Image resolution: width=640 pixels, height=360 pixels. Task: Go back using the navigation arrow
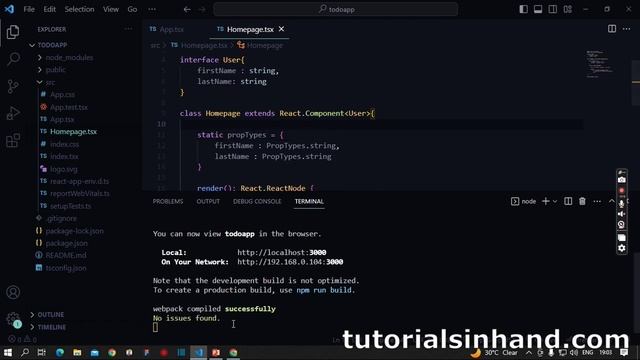(x=187, y=9)
